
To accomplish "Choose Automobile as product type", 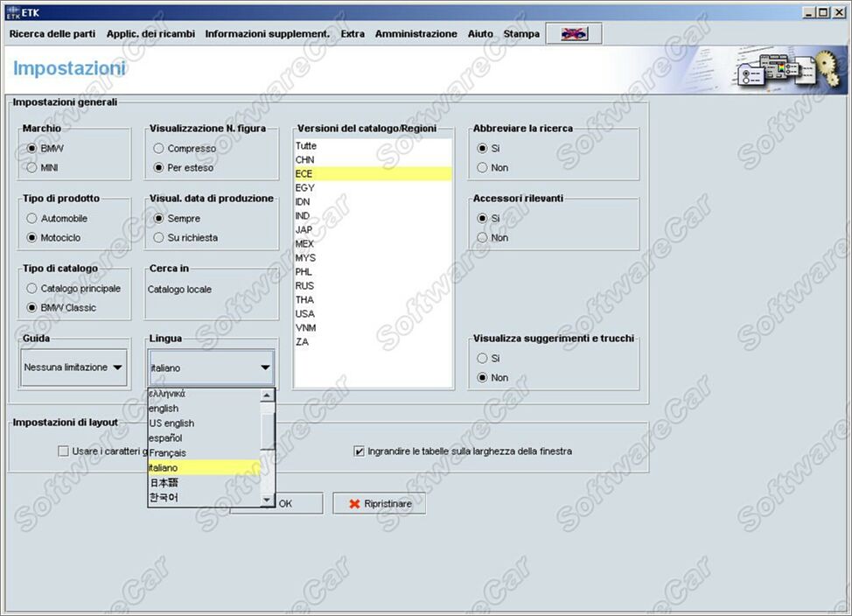I will (x=32, y=218).
